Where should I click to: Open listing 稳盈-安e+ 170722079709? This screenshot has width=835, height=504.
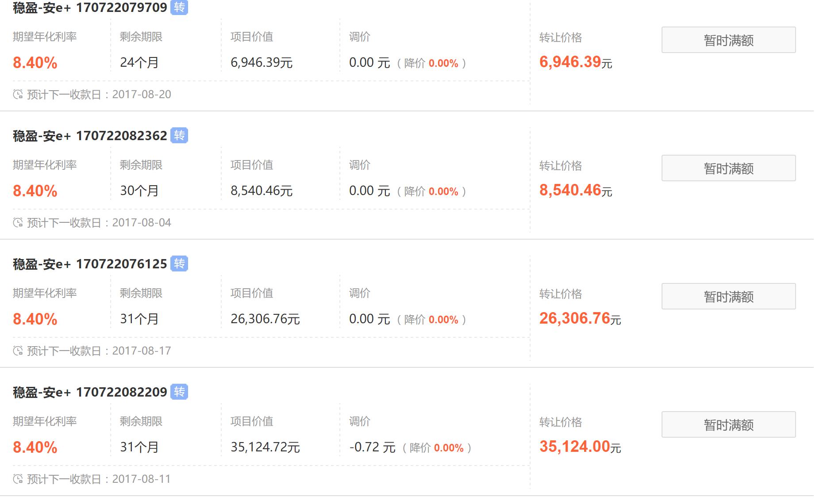click(89, 8)
